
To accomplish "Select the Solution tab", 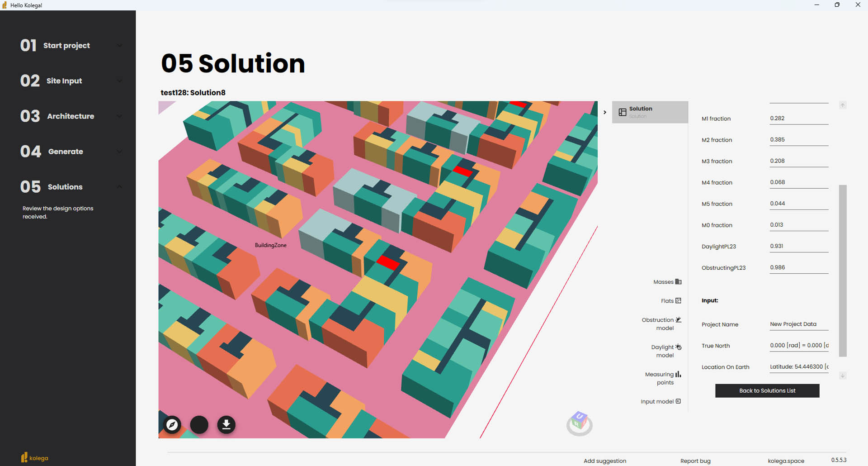I will click(x=650, y=112).
